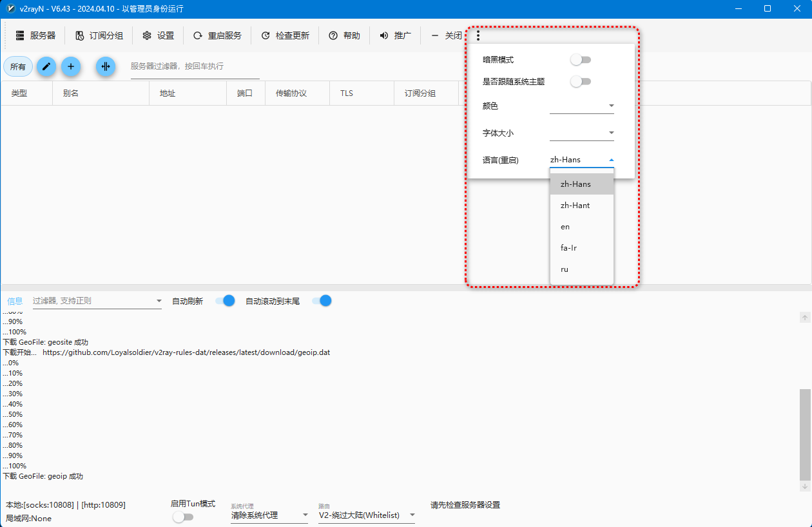Image resolution: width=812 pixels, height=527 pixels.
Task: Click the pencil edit icon button
Action: tap(46, 66)
